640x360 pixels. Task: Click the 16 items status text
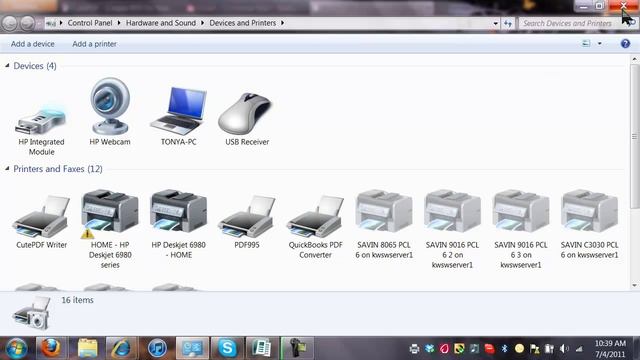coord(77,300)
